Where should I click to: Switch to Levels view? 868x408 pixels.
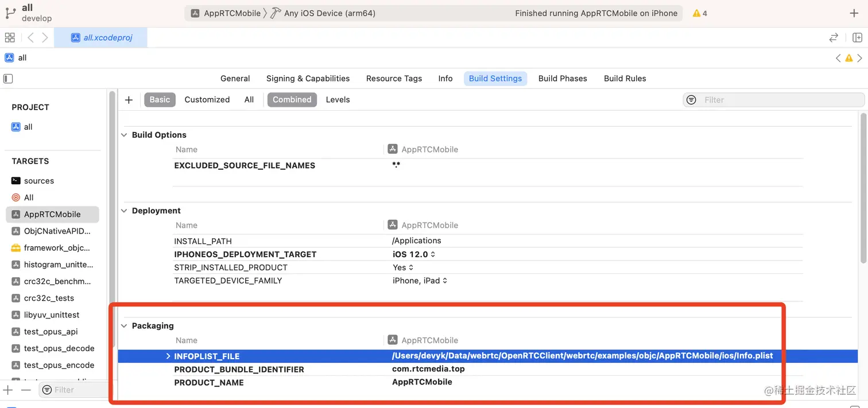pos(338,99)
